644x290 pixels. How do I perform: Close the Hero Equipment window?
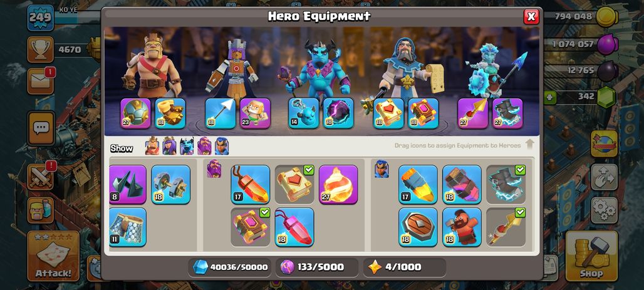tap(531, 16)
